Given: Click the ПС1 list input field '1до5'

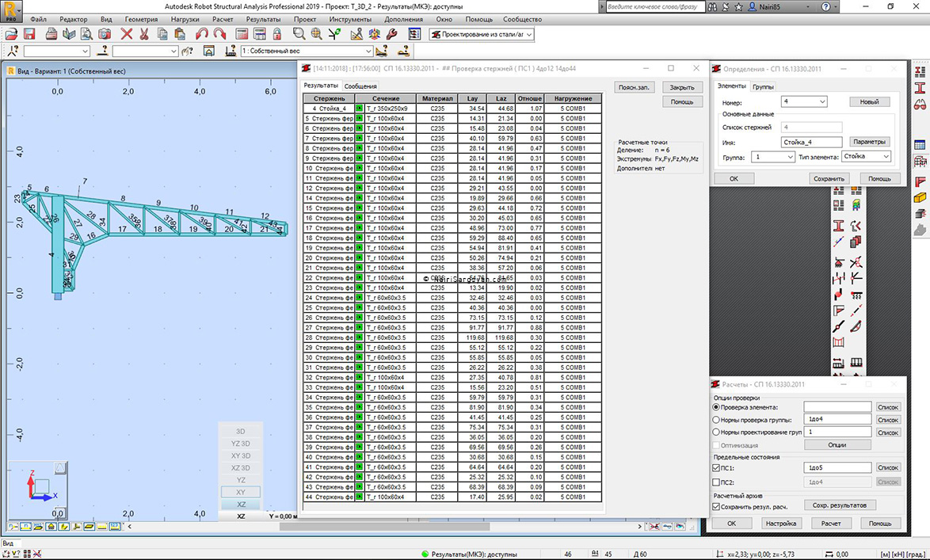Looking at the screenshot, I should (837, 467).
